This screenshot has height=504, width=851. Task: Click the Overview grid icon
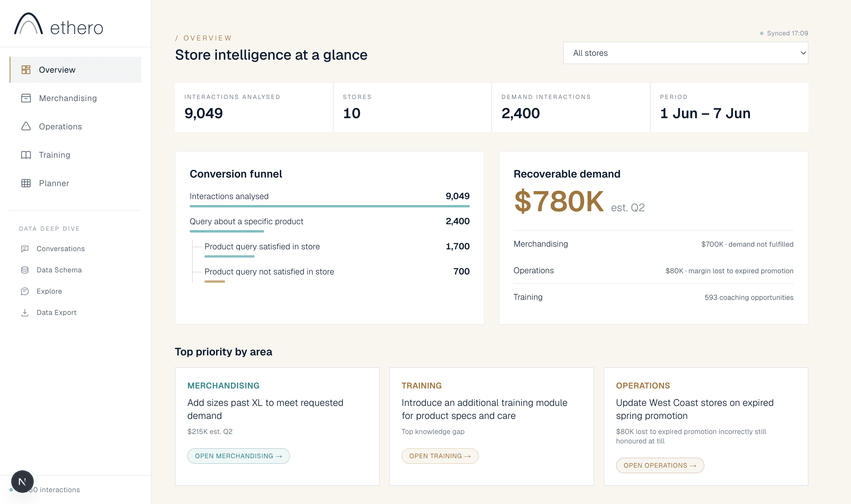click(x=26, y=70)
